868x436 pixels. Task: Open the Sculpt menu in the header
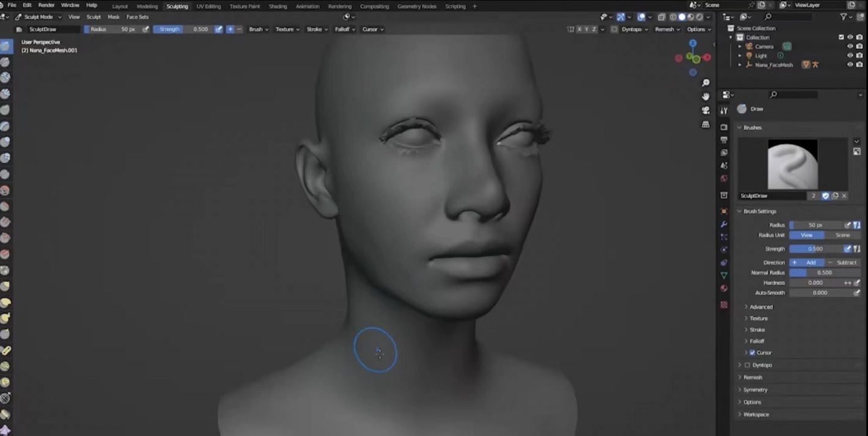[93, 16]
